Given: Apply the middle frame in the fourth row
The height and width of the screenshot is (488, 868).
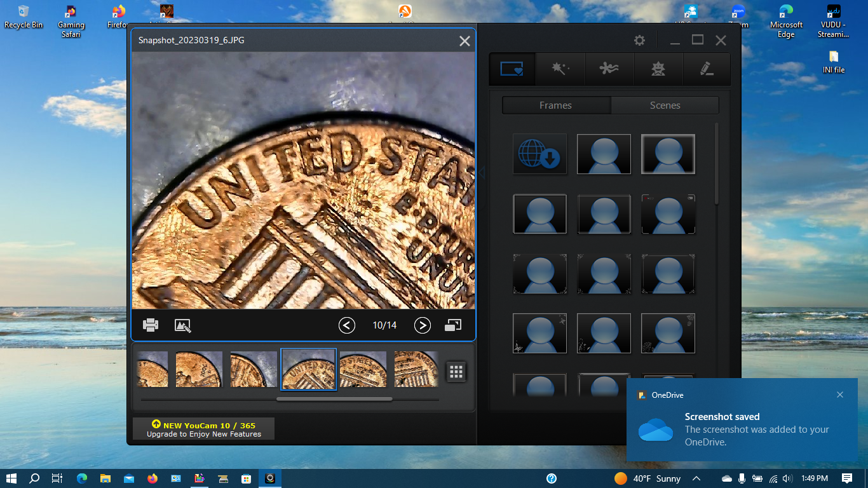Looking at the screenshot, I should [604, 333].
